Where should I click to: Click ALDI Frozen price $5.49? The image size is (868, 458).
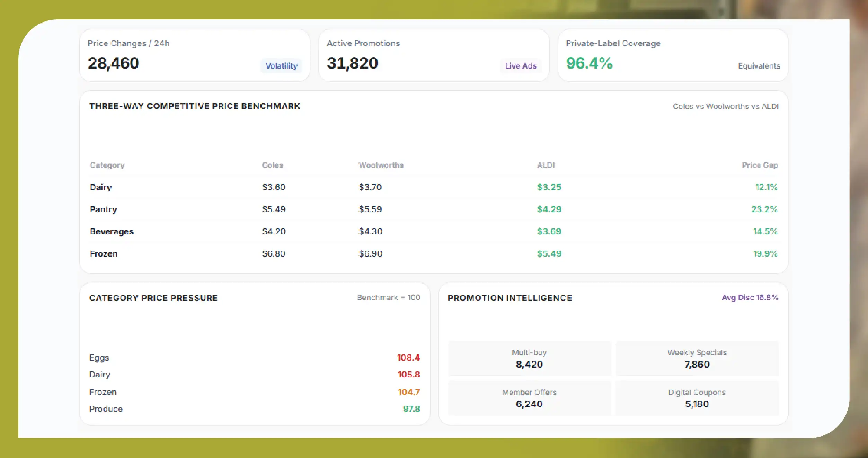549,254
